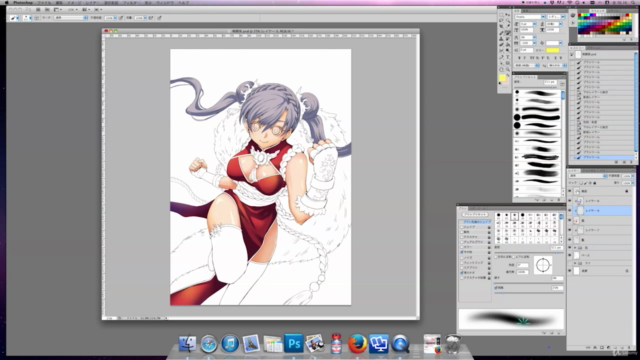Toggle the spacing (間隔) checkbox
Viewport: 640px width, 360px height.
click(x=496, y=288)
